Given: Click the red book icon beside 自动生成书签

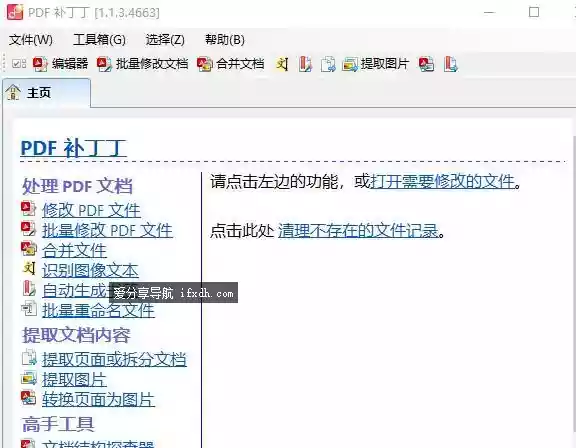Looking at the screenshot, I should point(29,288).
